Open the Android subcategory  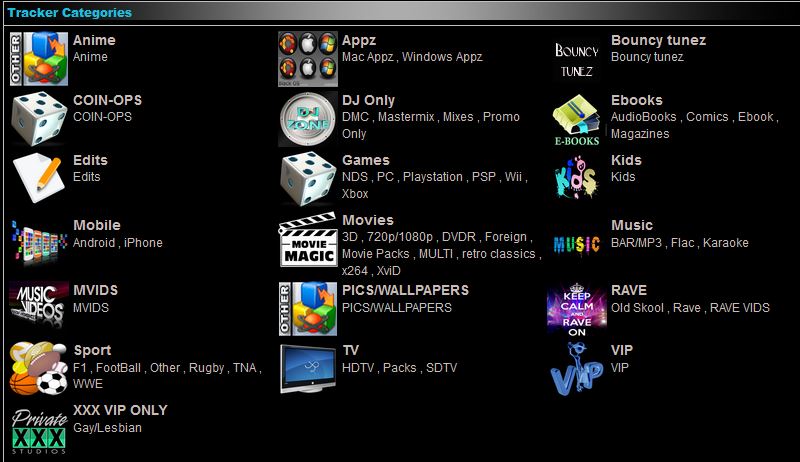[94, 243]
